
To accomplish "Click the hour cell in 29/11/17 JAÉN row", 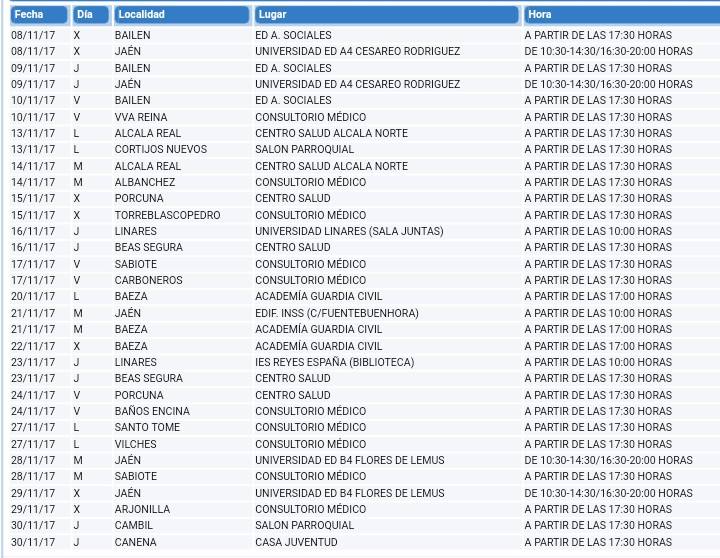I will pyautogui.click(x=608, y=493).
